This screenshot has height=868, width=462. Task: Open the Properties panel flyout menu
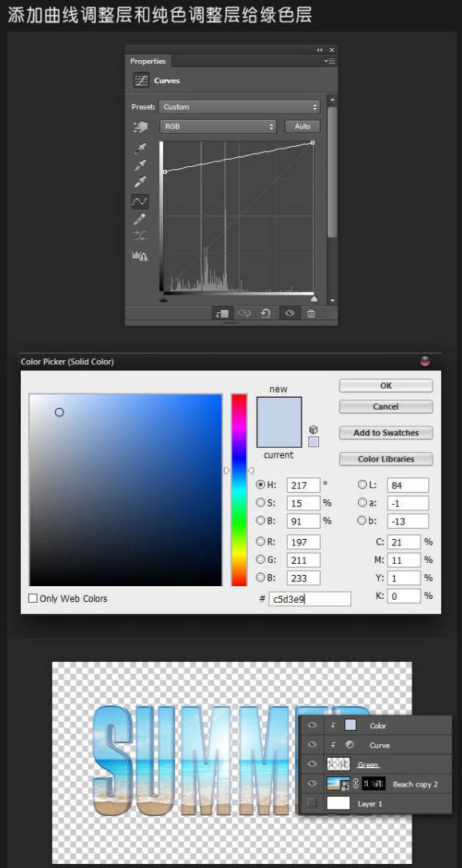tap(330, 61)
